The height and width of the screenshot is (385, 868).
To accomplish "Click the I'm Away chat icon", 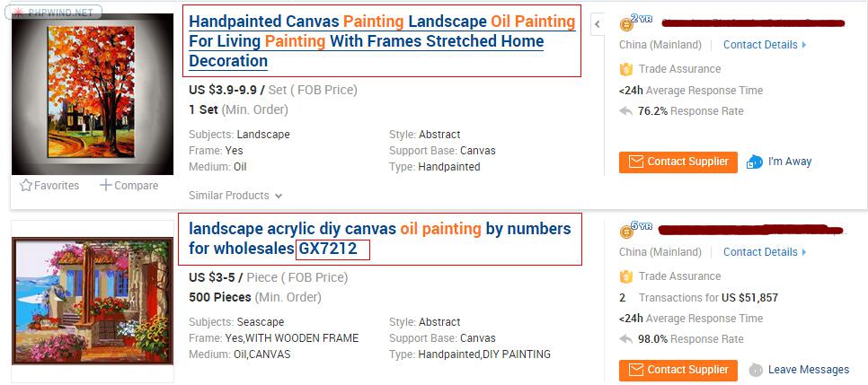I will click(755, 162).
